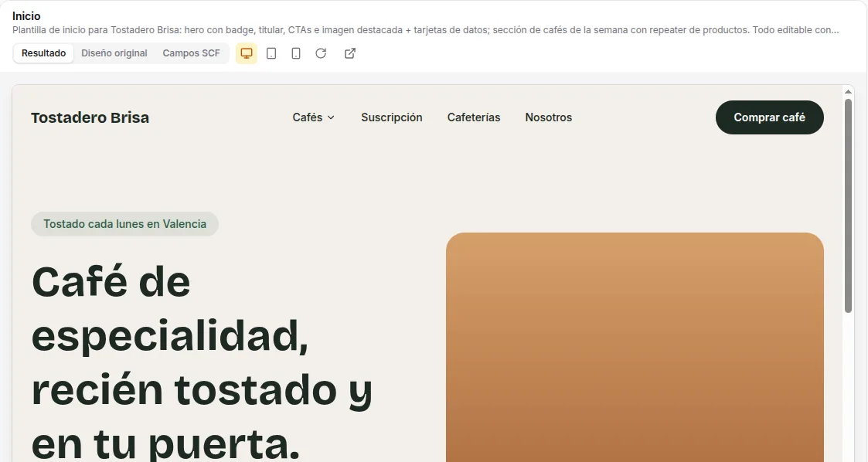Switch to tablet preview mode

click(x=271, y=53)
